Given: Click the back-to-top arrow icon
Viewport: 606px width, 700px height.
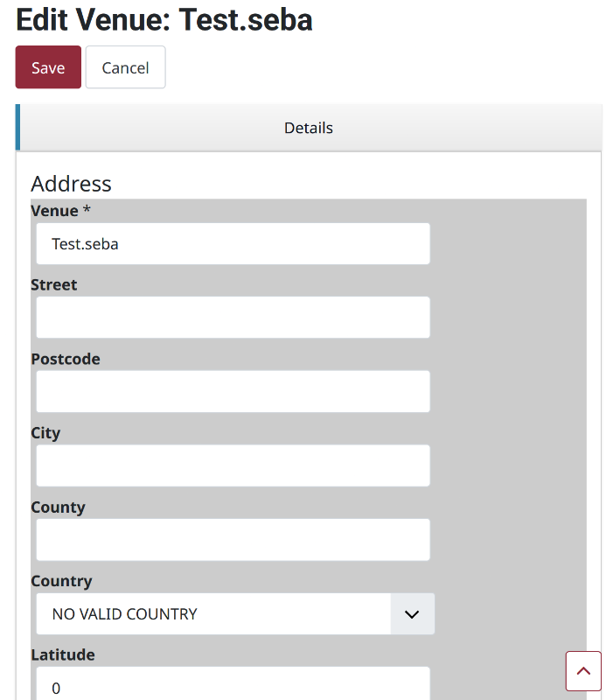Looking at the screenshot, I should (583, 671).
